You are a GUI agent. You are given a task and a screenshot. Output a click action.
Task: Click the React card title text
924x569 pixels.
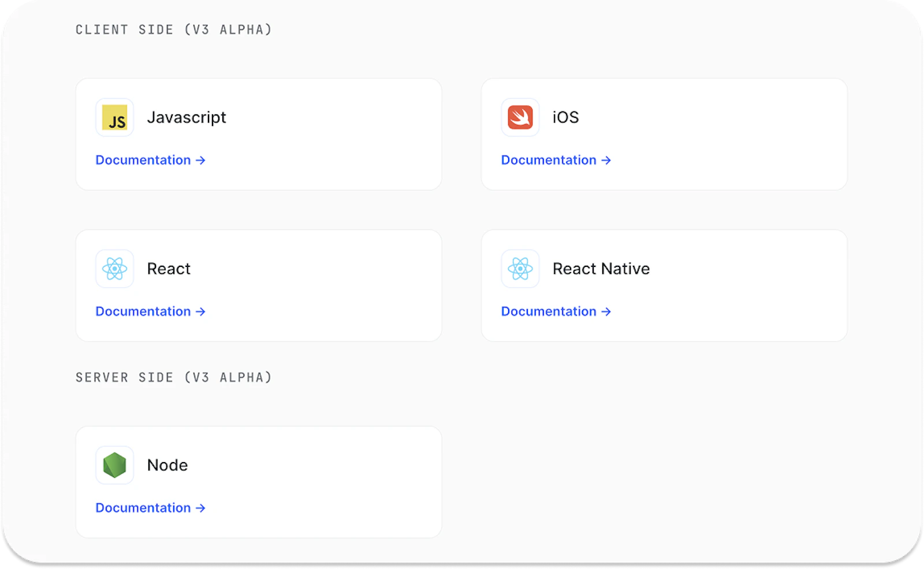click(168, 269)
